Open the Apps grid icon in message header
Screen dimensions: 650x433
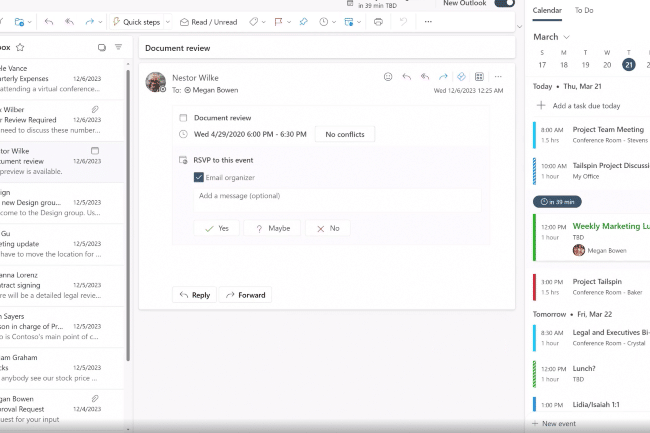coord(479,77)
